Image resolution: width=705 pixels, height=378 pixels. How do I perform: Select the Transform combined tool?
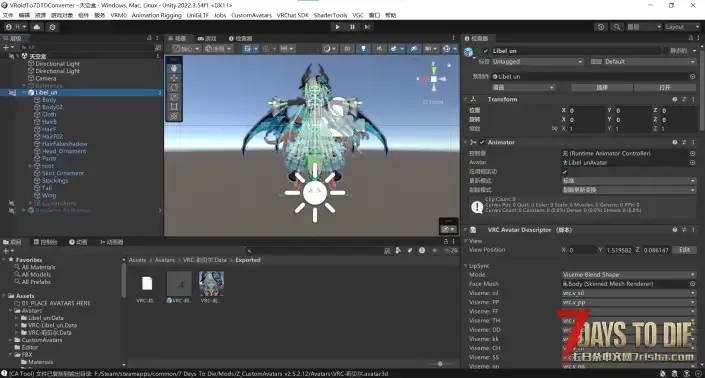click(x=174, y=116)
